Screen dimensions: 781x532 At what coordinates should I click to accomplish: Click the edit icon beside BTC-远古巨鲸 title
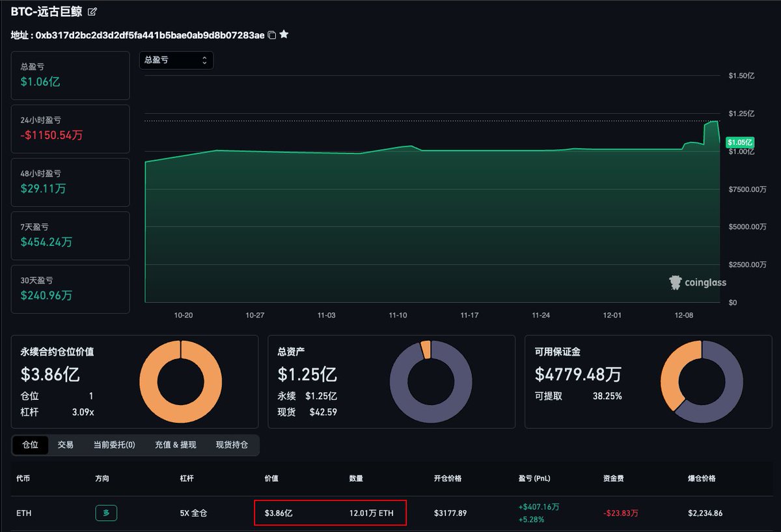[92, 12]
